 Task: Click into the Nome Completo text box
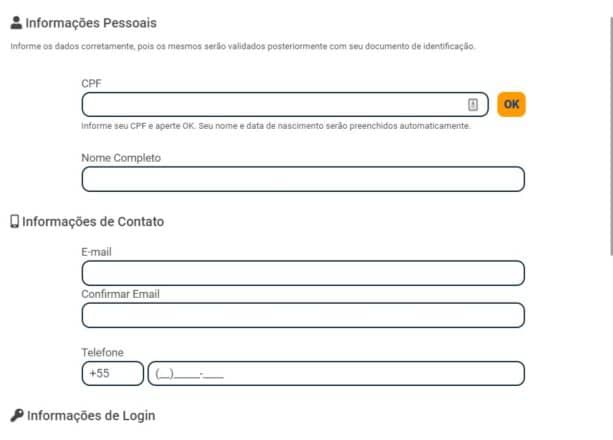(303, 179)
